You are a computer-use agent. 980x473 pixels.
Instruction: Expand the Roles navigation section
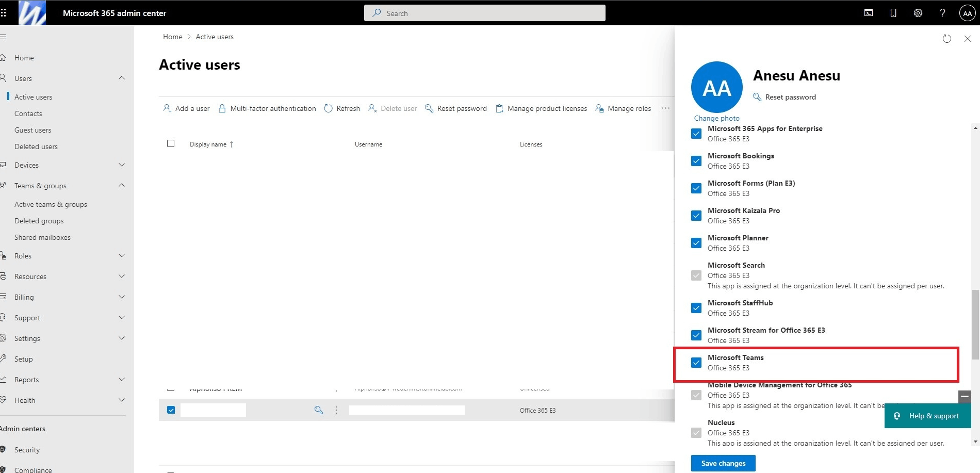click(x=122, y=256)
